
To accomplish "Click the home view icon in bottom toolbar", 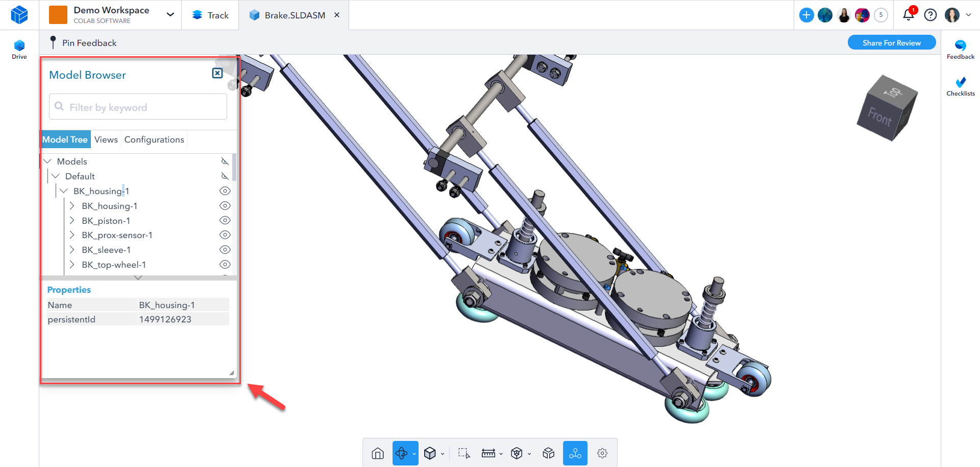I will point(378,453).
